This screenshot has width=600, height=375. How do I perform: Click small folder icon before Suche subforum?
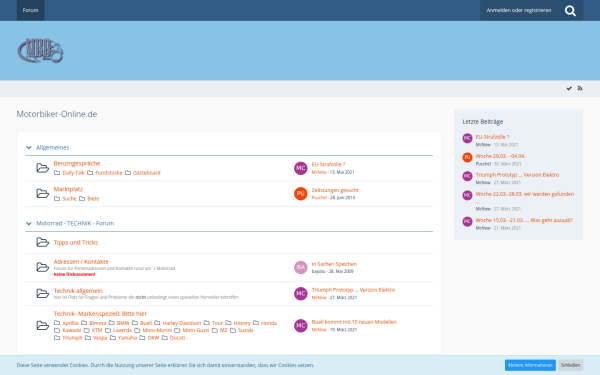coord(57,199)
